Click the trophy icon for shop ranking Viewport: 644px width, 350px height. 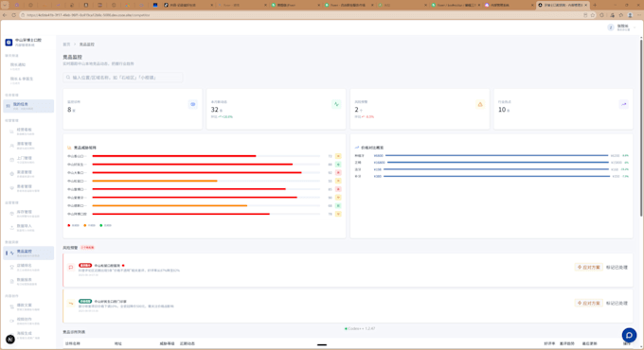pyautogui.click(x=11, y=267)
